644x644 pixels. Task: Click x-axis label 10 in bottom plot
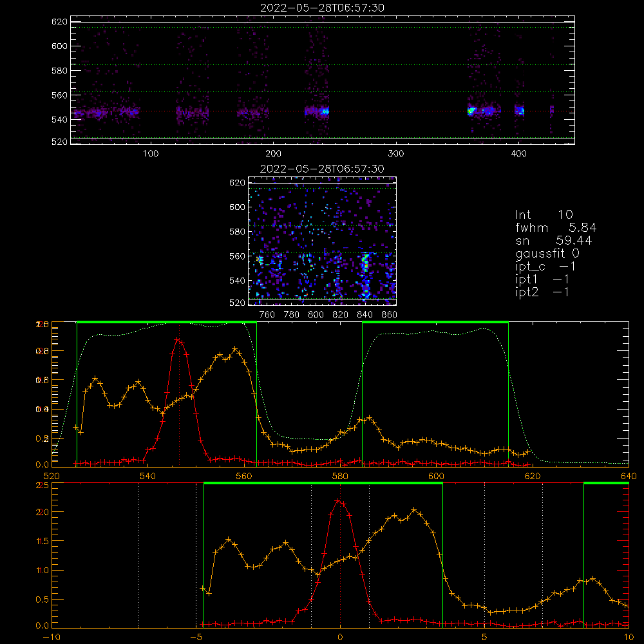629,637
